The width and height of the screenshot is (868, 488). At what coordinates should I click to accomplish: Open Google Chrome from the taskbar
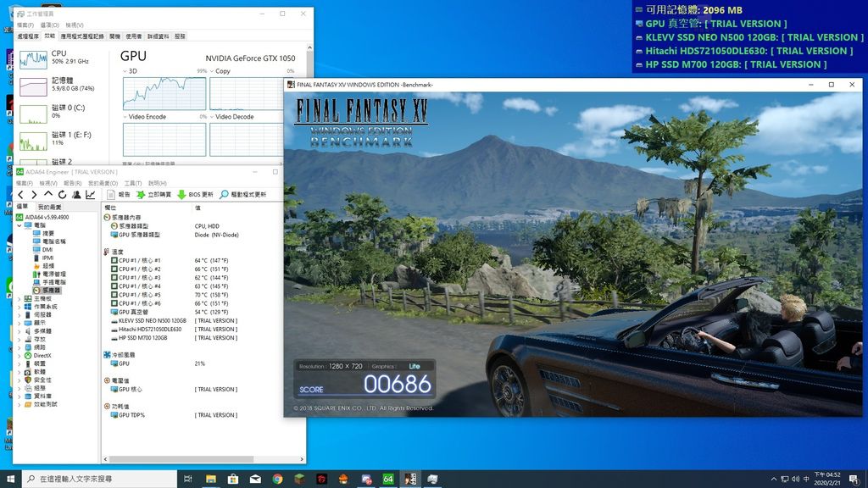tap(277, 480)
